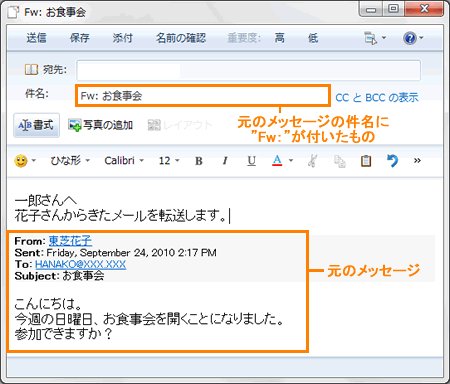Set importance to 低 (low)
The width and height of the screenshot is (450, 384).
coord(312,38)
